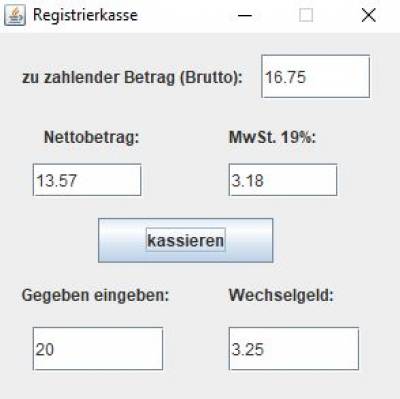This screenshot has width=400, height=399.
Task: Click the Java coffee cup window icon
Action: point(15,15)
